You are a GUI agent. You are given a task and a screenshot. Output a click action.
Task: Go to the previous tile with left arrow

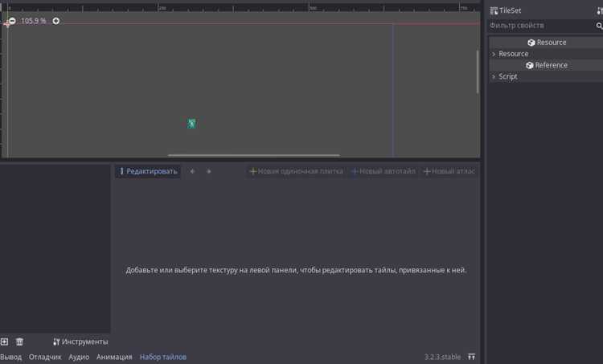point(192,171)
